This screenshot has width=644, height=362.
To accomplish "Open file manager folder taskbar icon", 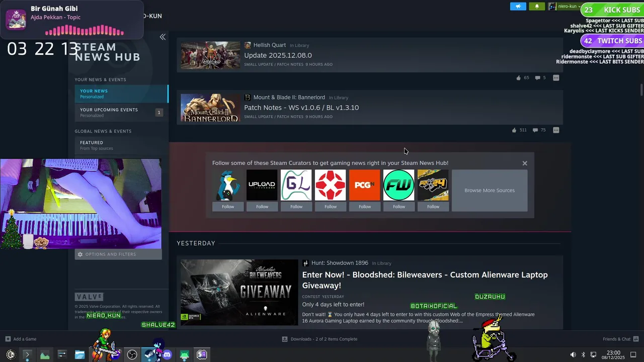I will click(79, 354).
